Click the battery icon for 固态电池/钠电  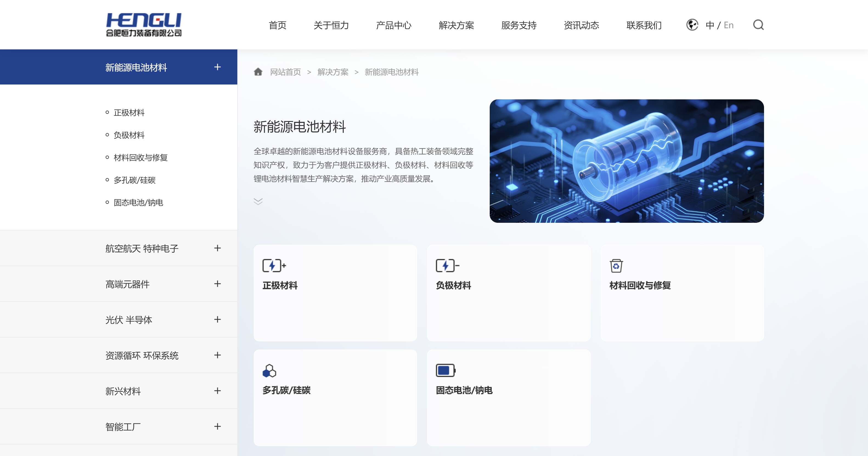tap(445, 370)
